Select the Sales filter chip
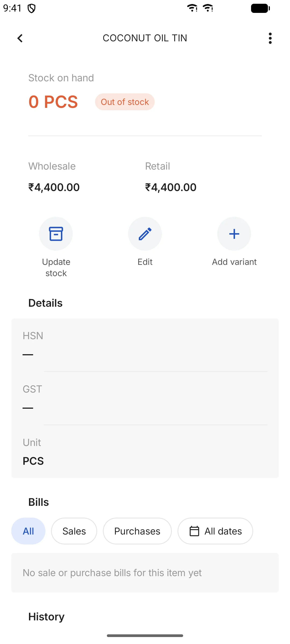The width and height of the screenshot is (290, 644). click(74, 531)
